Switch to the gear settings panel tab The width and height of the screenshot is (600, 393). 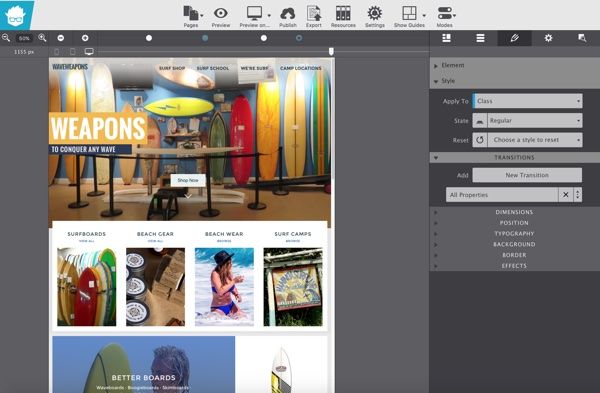click(548, 38)
